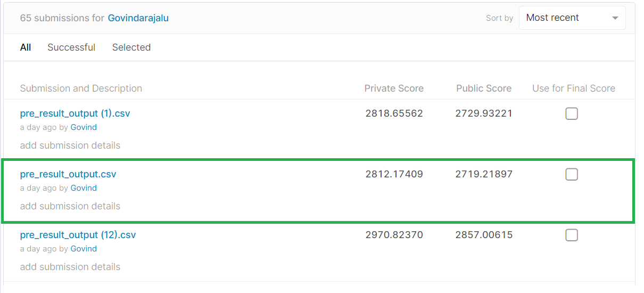Image resolution: width=644 pixels, height=293 pixels.
Task: Click the Public Score column header
Action: point(484,88)
